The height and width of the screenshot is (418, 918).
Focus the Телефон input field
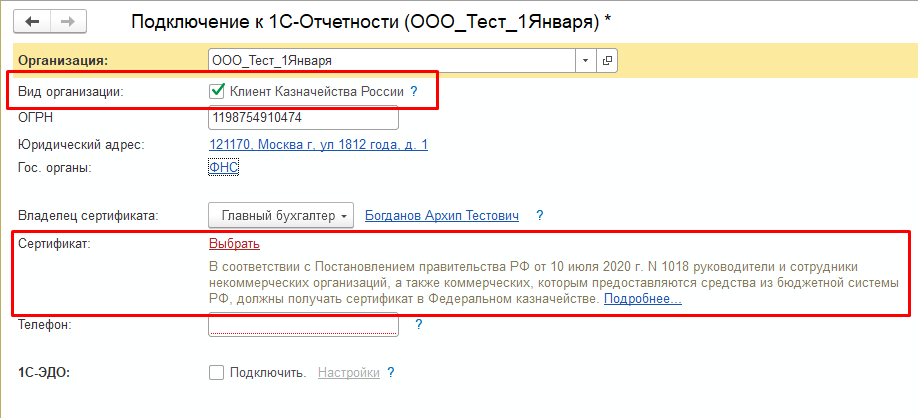[303, 325]
